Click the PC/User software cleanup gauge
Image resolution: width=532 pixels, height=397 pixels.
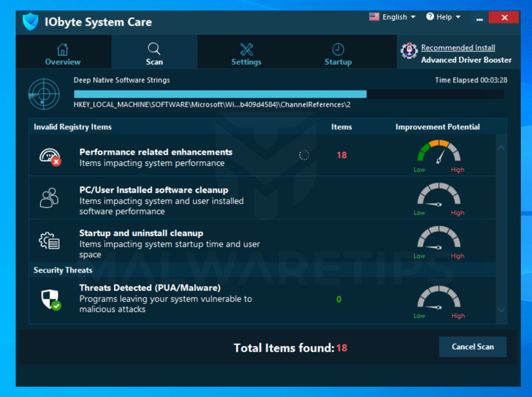(x=439, y=199)
